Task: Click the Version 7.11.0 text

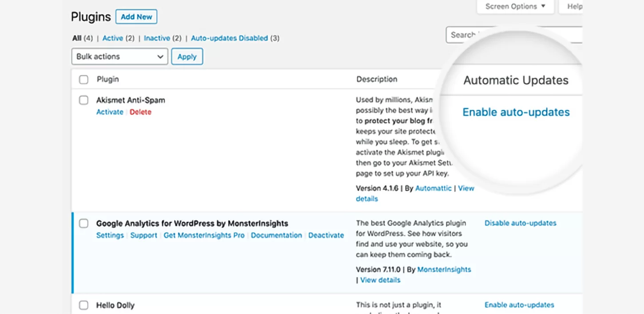Action: (x=378, y=270)
